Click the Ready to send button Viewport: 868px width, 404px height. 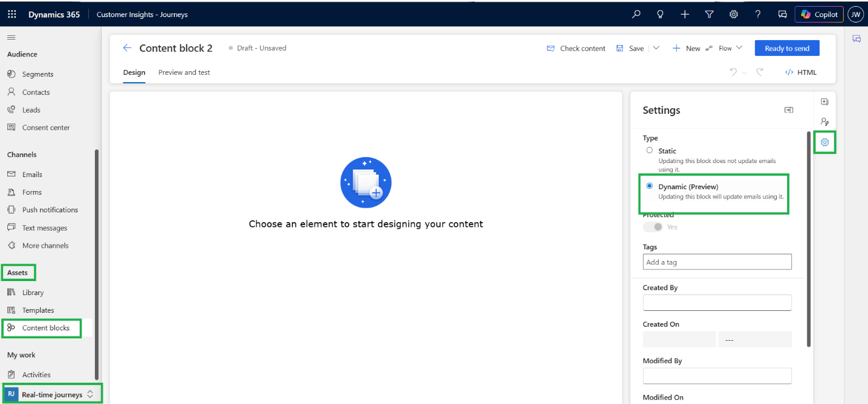click(787, 49)
